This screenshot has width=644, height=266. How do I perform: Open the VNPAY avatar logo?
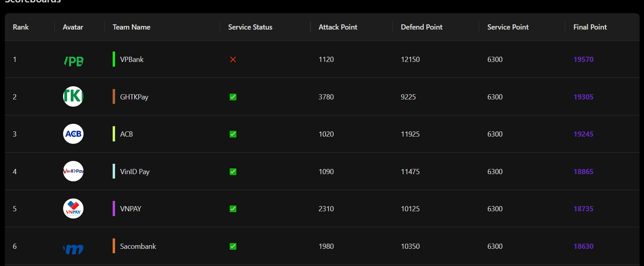(73, 208)
